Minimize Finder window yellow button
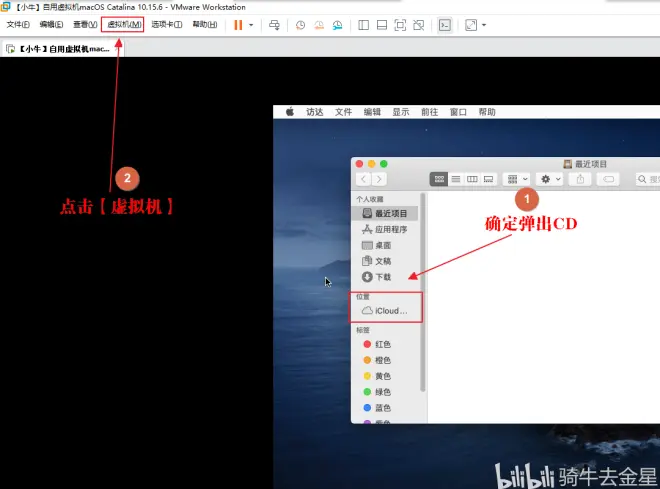Screen dimensions: 660x489 pyautogui.click(x=371, y=164)
